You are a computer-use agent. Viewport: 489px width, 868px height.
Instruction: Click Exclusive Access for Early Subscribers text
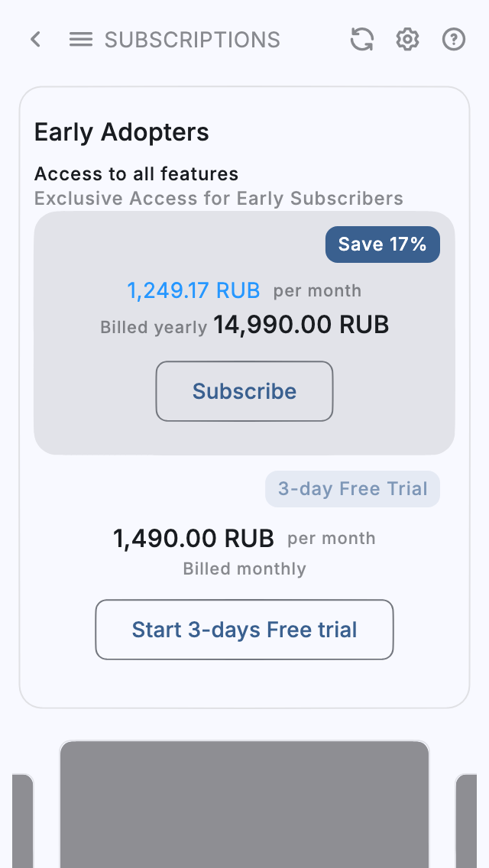pos(219,199)
